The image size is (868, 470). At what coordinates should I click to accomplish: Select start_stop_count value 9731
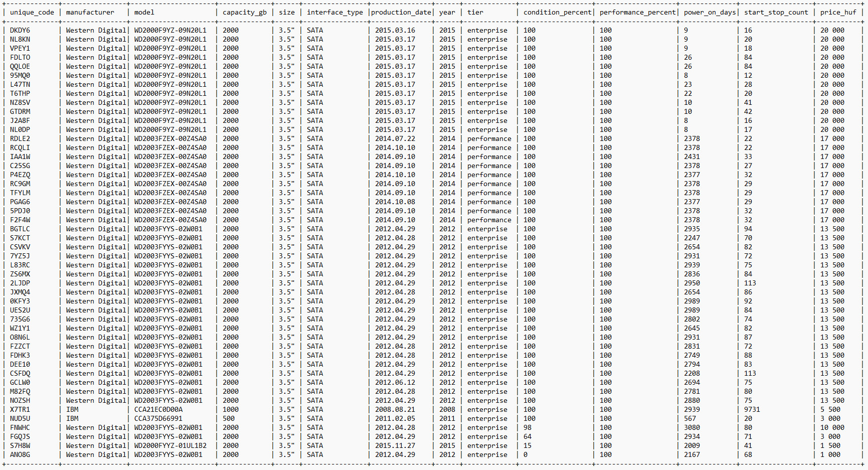(x=752, y=409)
